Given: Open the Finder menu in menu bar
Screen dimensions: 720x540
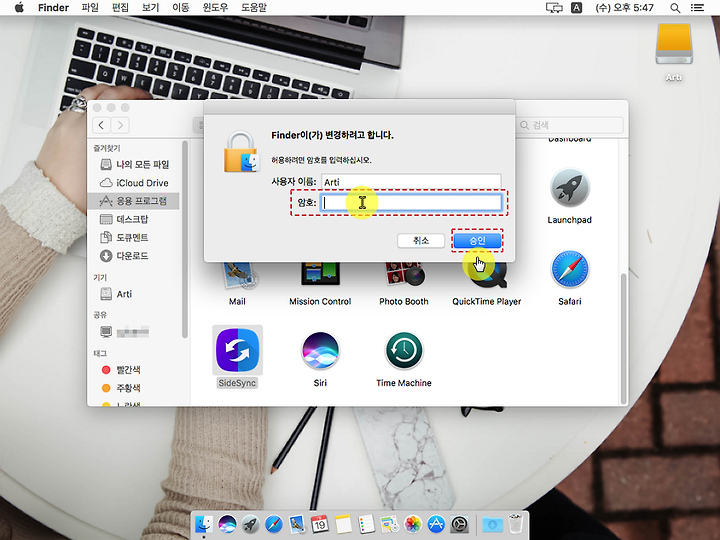Looking at the screenshot, I should pos(53,7).
